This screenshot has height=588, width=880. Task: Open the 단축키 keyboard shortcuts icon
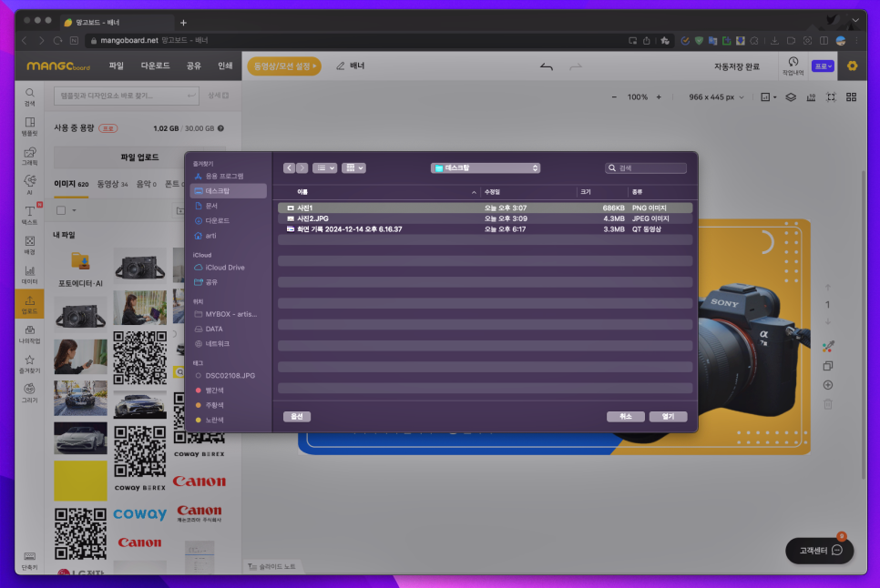(30, 561)
